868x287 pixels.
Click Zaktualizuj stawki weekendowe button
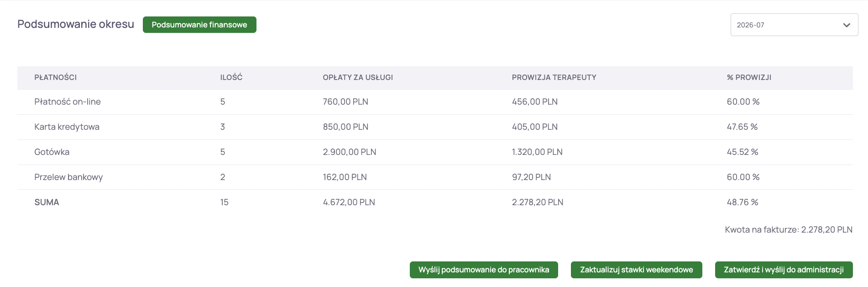point(637,270)
